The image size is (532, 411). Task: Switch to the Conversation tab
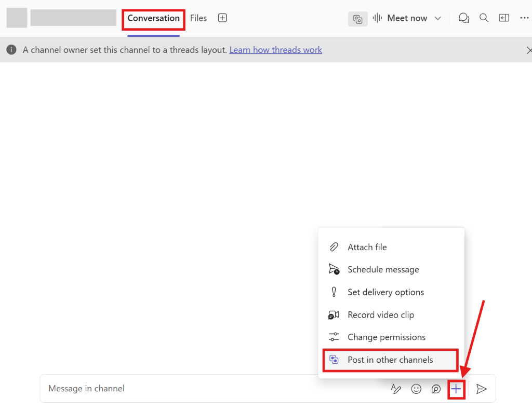153,18
